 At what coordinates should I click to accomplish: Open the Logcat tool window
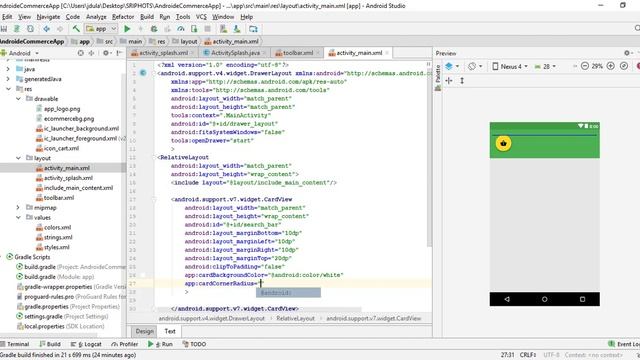[x=86, y=344]
